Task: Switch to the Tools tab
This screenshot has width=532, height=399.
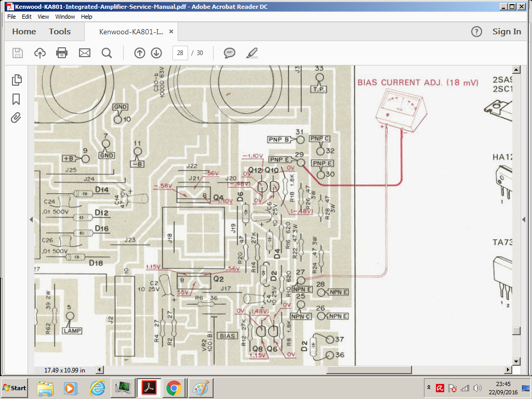Action: coord(60,32)
